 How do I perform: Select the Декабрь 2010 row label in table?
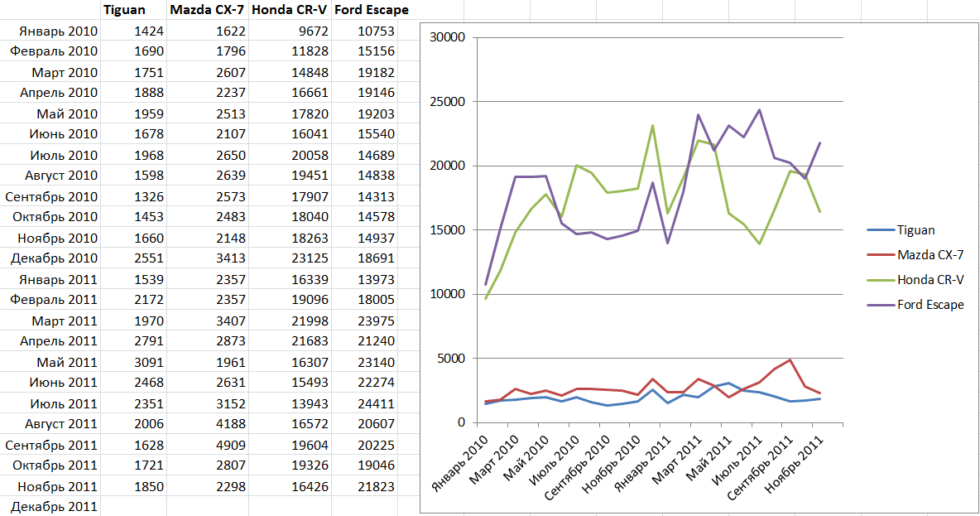point(51,258)
